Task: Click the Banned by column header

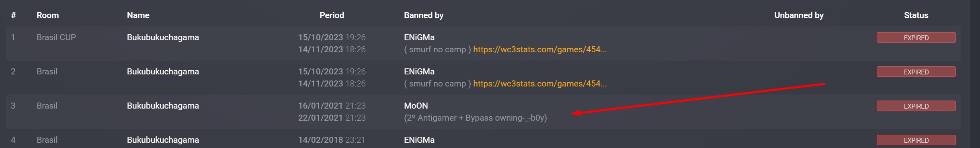Action: point(424,15)
